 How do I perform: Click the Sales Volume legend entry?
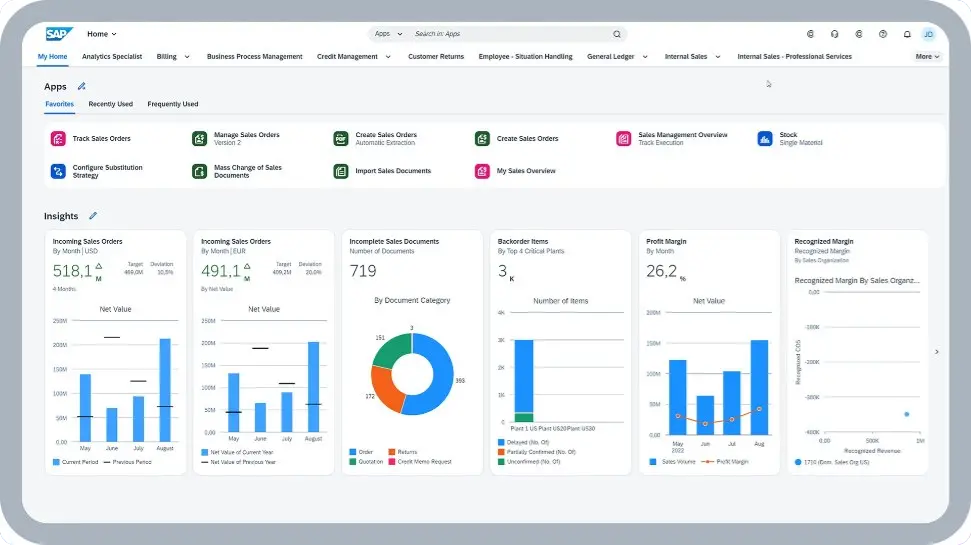click(672, 462)
